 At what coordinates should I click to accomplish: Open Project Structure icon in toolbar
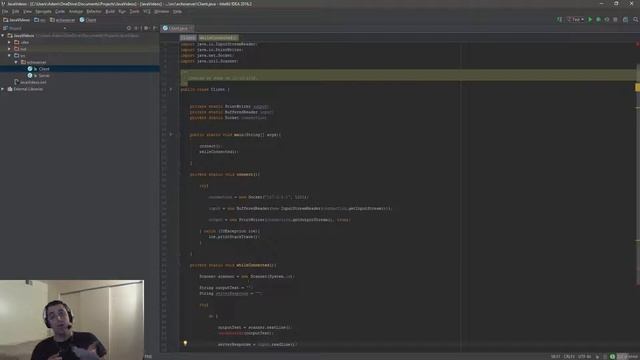pyautogui.click(x=625, y=20)
